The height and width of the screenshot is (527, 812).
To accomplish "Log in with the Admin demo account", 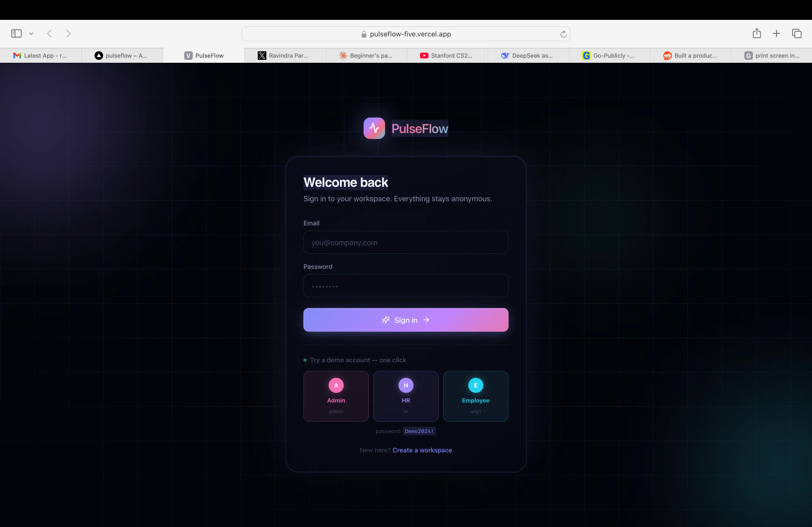I will click(336, 396).
